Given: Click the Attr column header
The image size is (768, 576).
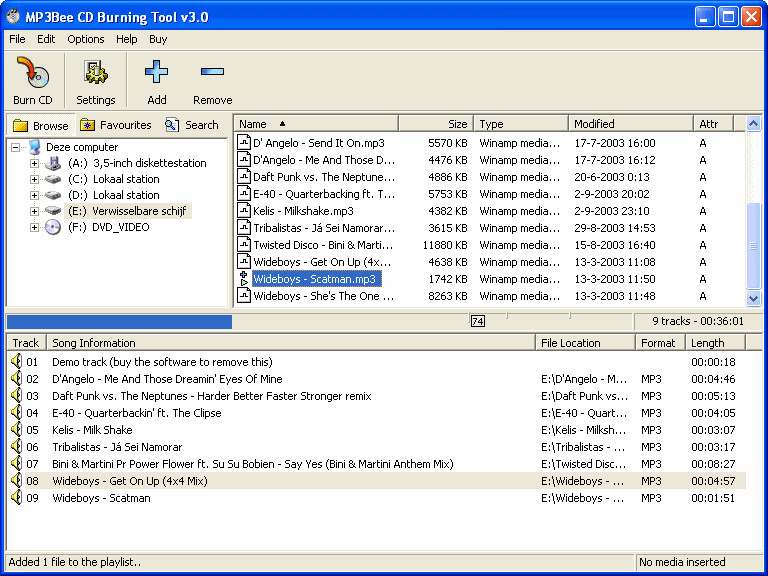Looking at the screenshot, I should [714, 124].
